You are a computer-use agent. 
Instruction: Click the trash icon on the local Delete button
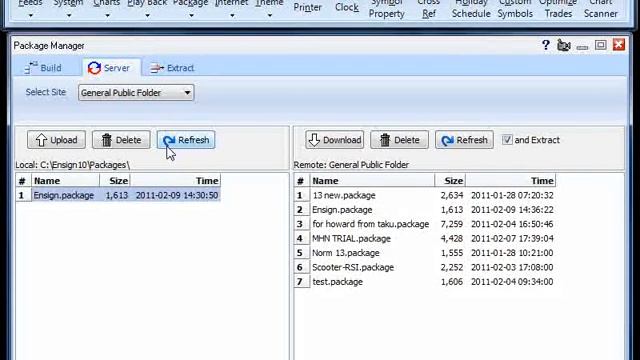click(107, 140)
